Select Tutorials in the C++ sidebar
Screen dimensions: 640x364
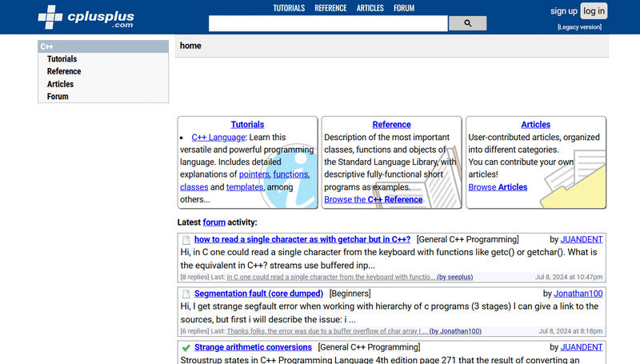(62, 59)
